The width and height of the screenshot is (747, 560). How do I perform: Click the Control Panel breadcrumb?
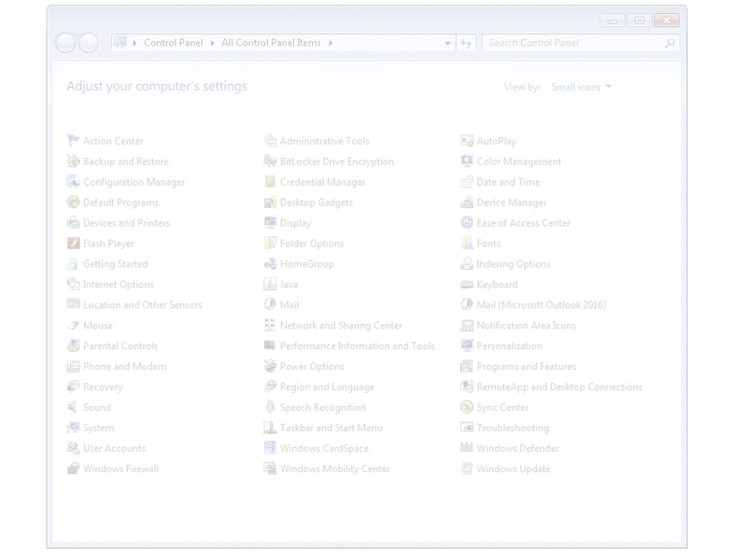pos(174,43)
